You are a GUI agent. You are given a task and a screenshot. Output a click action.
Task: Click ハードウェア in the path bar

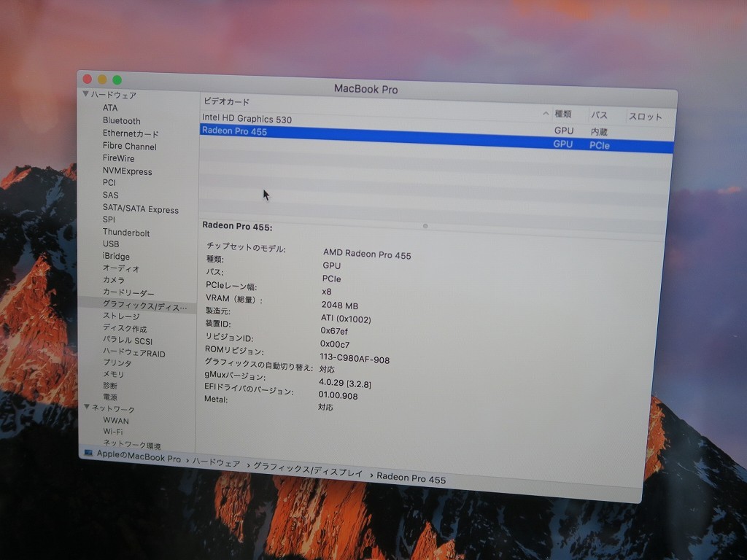[216, 462]
